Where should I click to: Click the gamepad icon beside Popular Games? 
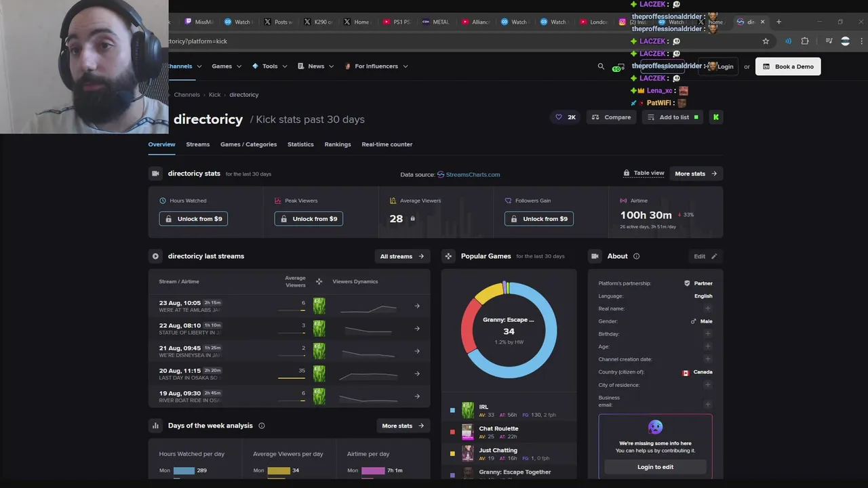click(448, 256)
